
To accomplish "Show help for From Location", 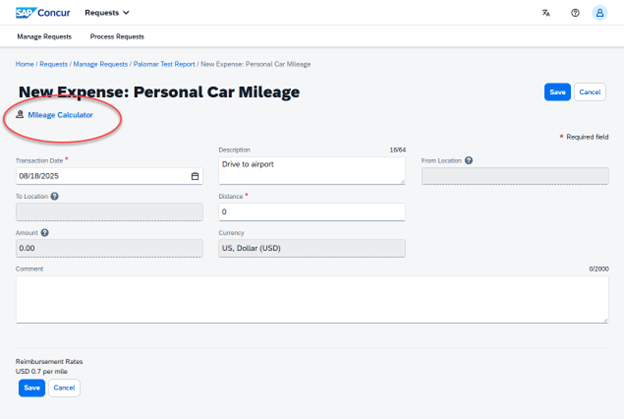I will tap(469, 160).
